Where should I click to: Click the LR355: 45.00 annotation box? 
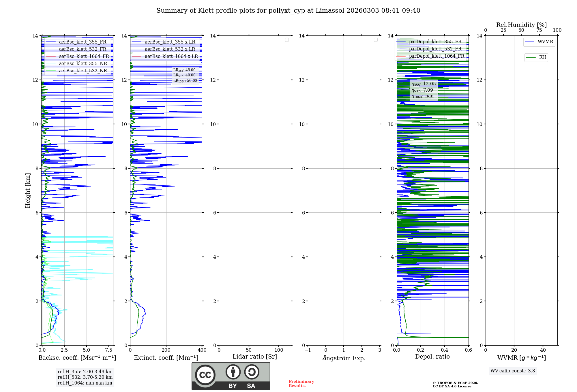point(184,70)
